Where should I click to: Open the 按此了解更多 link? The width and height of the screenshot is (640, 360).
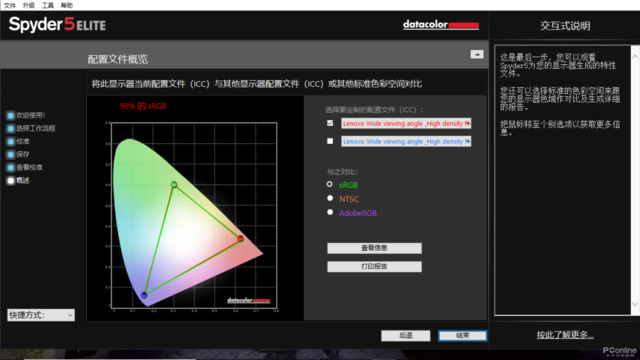[565, 335]
